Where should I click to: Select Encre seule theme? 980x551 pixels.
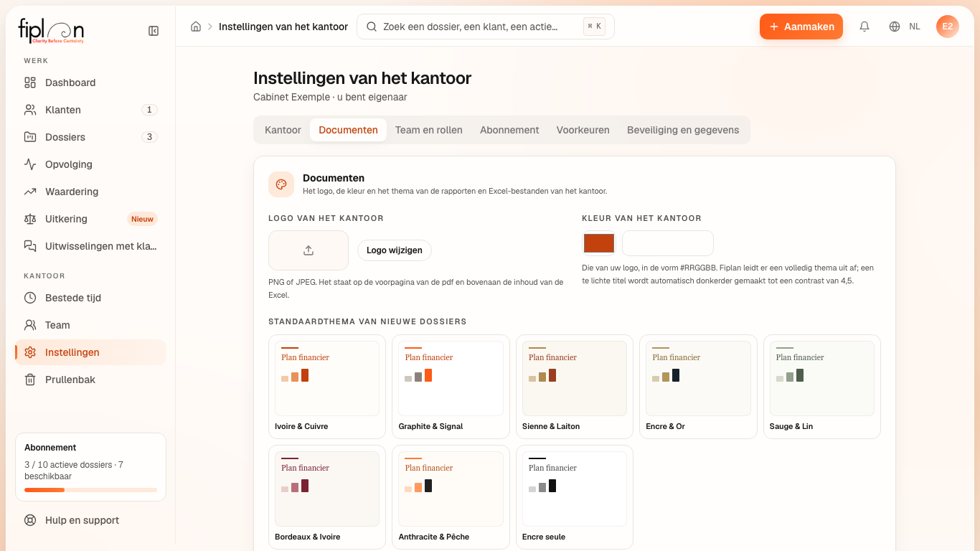coord(575,497)
